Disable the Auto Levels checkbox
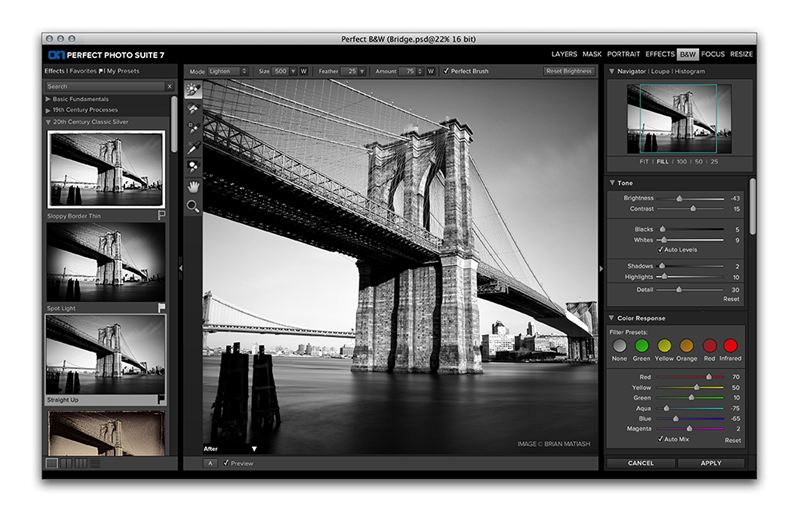 click(x=661, y=249)
